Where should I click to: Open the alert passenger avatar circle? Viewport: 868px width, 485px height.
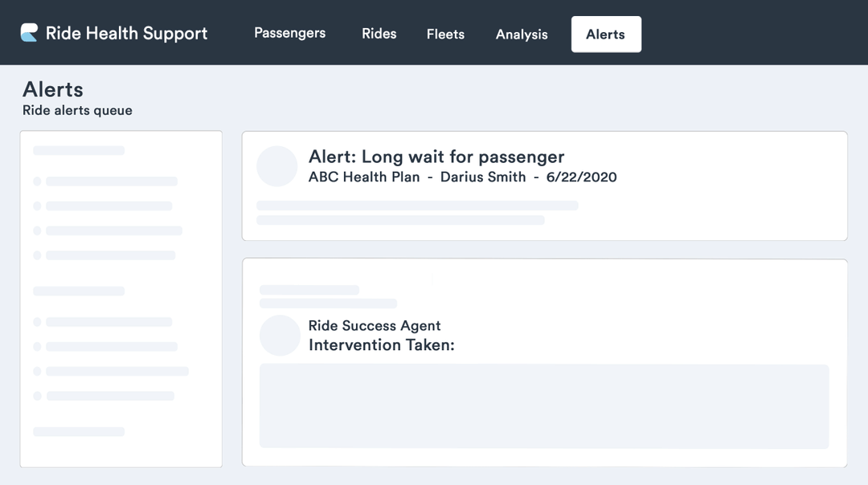(x=276, y=166)
